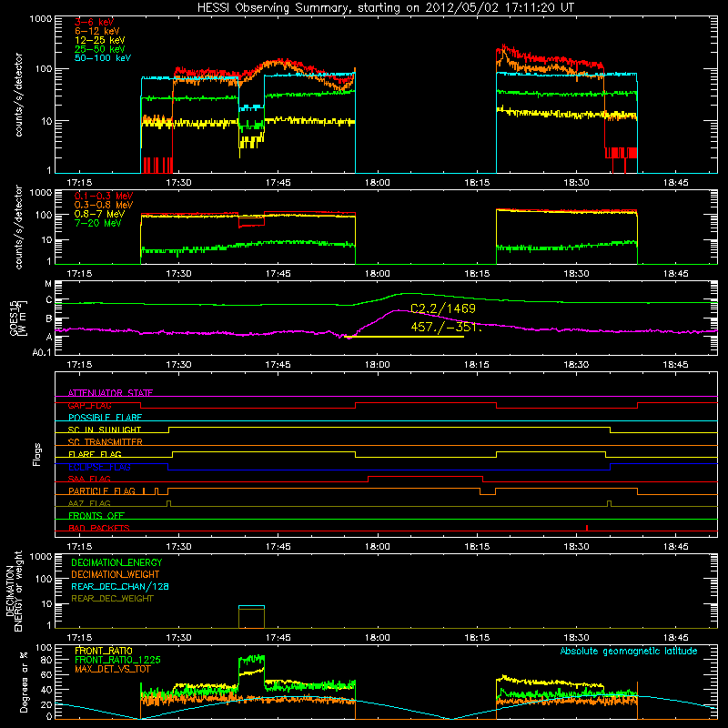Click the 457./-351. flare position text

point(446,327)
